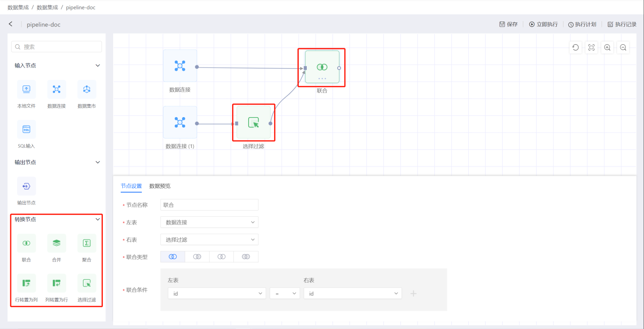Image resolution: width=644 pixels, height=329 pixels.
Task: Pick the 合并 transform node icon
Action: (56, 243)
